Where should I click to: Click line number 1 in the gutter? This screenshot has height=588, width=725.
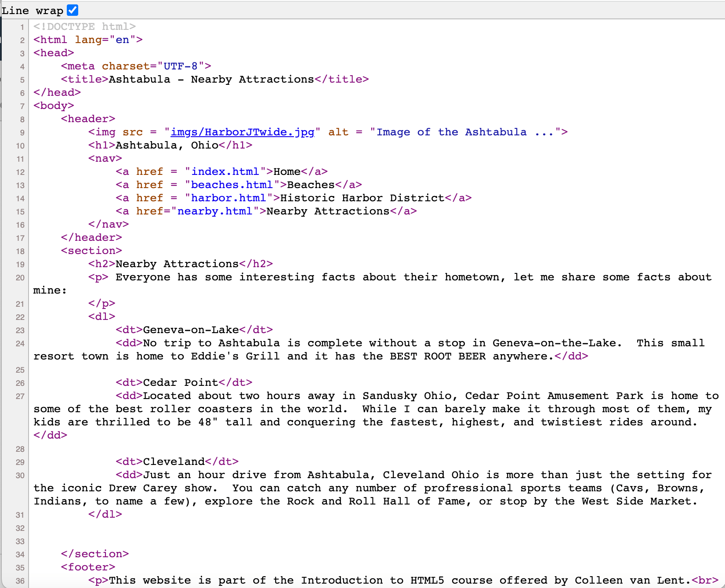coord(22,27)
